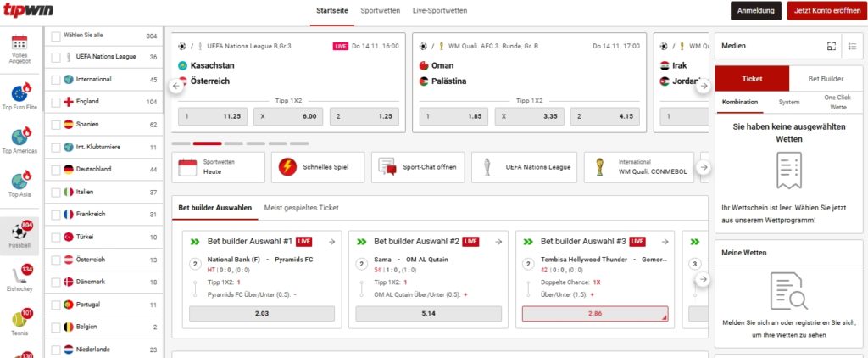Add Bet builder #1 odds 2.03

(x=262, y=314)
